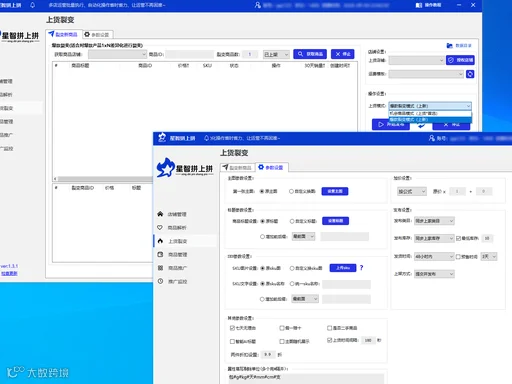Enable the 主图随机显示 checkbox

[282, 341]
